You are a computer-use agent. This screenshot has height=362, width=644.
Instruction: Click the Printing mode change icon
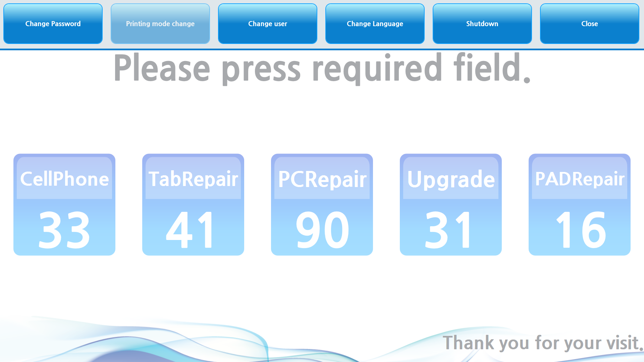(160, 24)
